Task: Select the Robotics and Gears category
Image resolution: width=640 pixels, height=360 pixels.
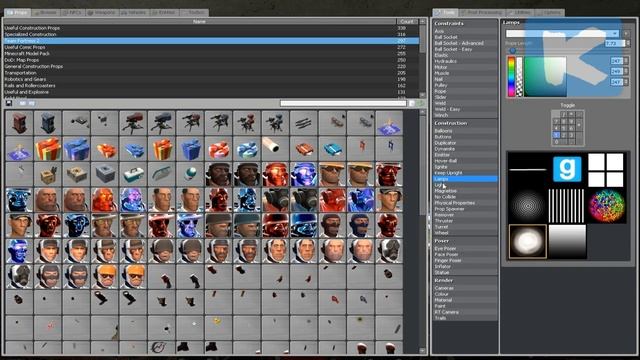Action: click(x=211, y=79)
